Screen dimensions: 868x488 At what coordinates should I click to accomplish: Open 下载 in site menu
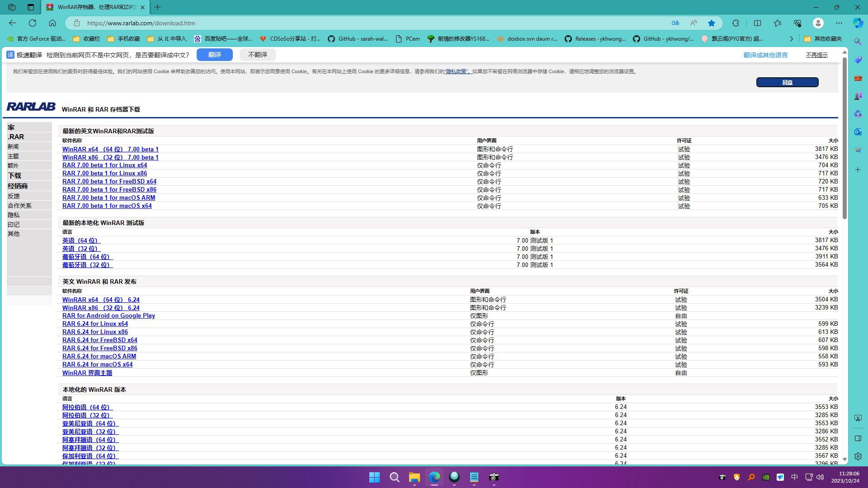coord(29,175)
